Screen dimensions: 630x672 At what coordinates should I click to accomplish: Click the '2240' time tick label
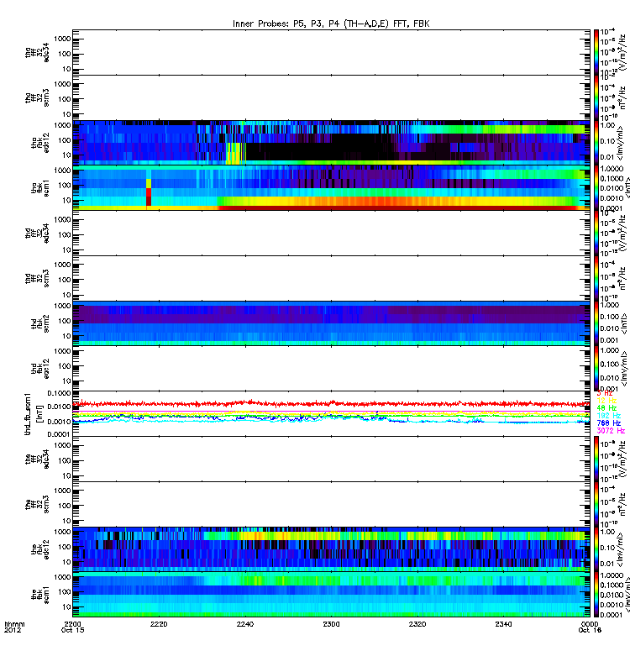245,624
